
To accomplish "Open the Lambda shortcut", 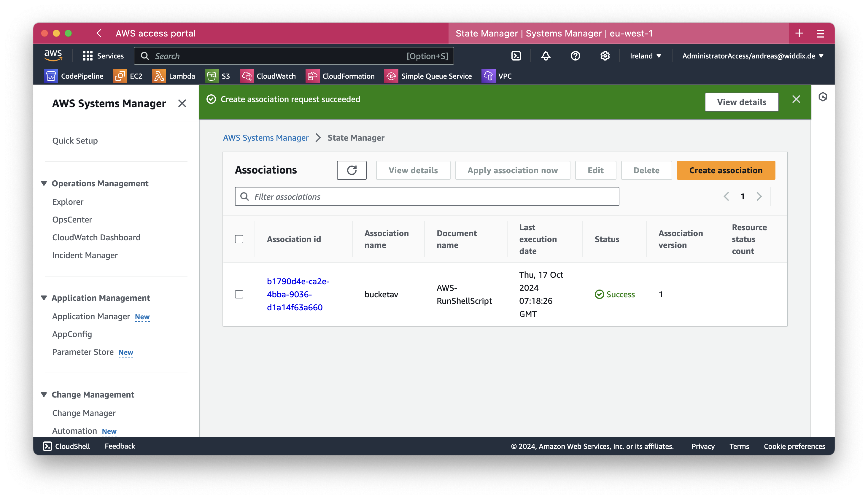I will 174,76.
